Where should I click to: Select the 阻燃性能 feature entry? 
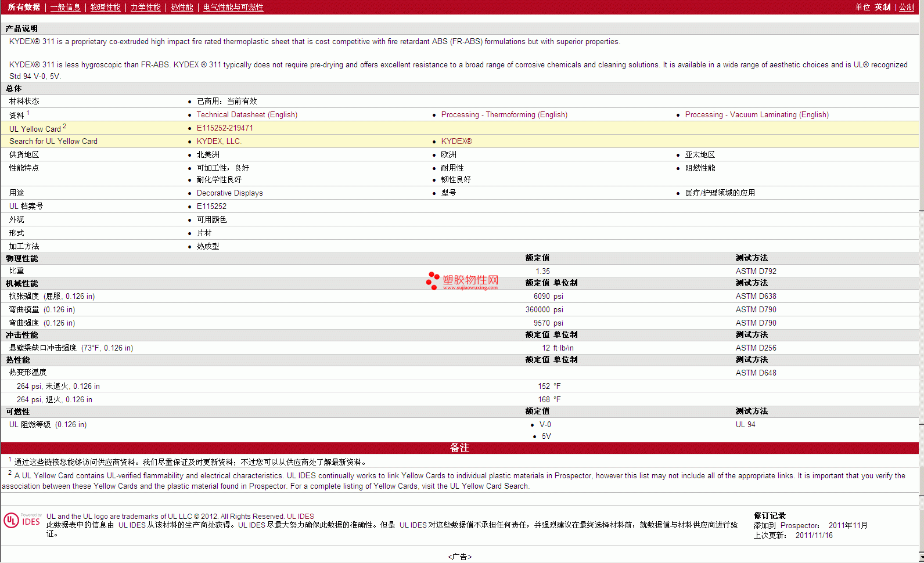[x=700, y=168]
